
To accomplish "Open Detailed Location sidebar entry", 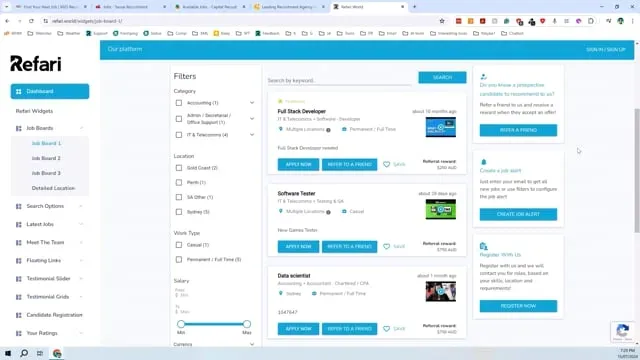I will pyautogui.click(x=53, y=188).
